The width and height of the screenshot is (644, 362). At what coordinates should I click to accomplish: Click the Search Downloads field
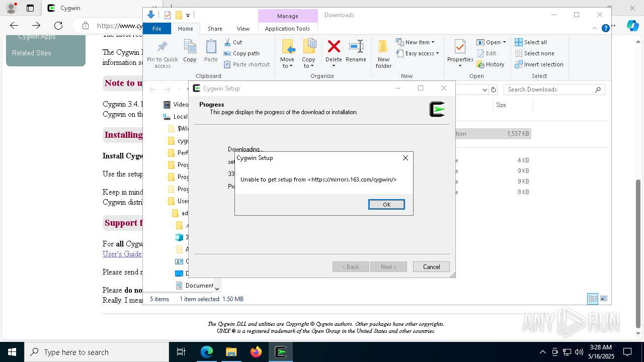point(554,89)
